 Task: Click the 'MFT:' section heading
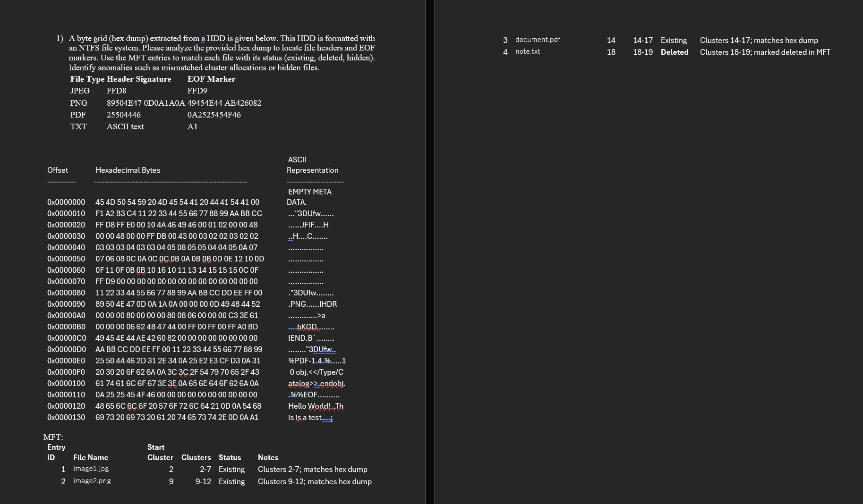pyautogui.click(x=53, y=437)
